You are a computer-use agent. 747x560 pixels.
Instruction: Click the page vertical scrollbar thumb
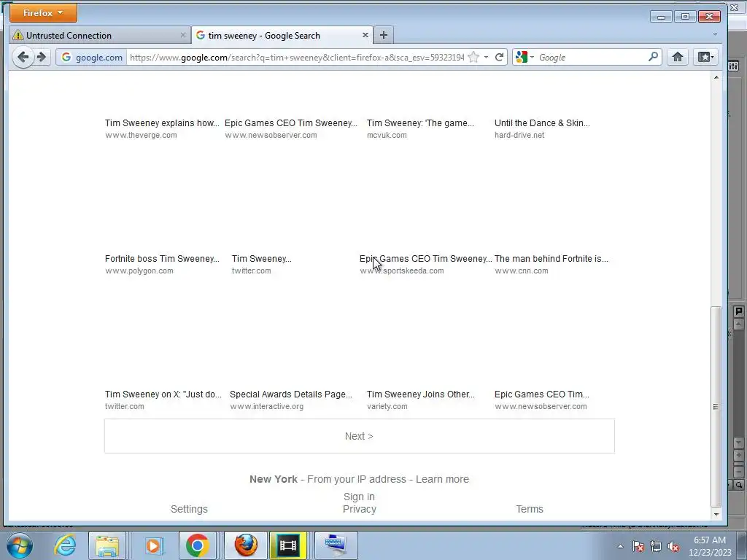click(x=716, y=406)
